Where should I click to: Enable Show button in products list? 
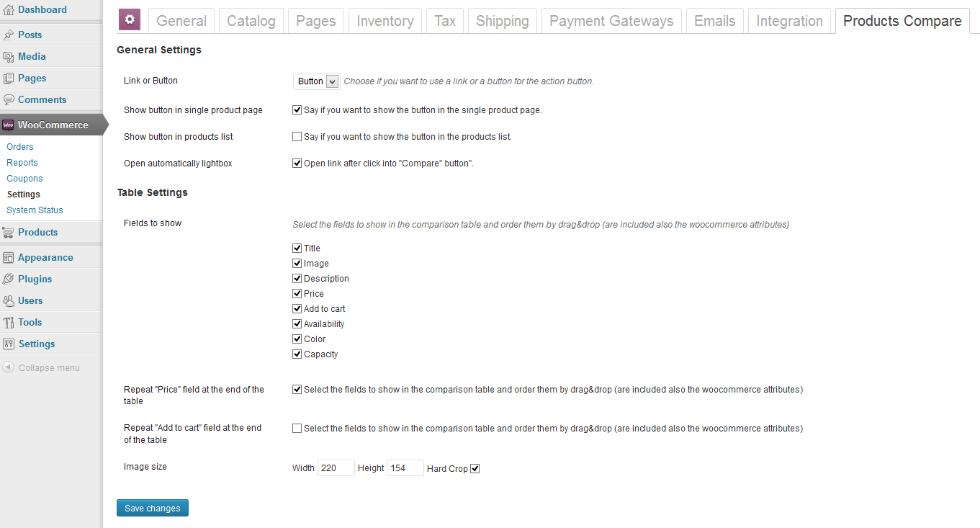297,137
